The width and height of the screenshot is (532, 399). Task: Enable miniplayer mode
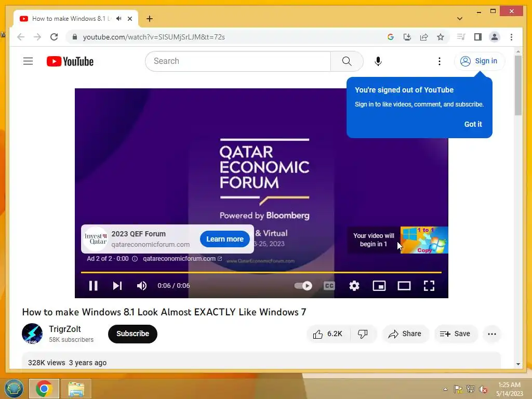click(379, 286)
